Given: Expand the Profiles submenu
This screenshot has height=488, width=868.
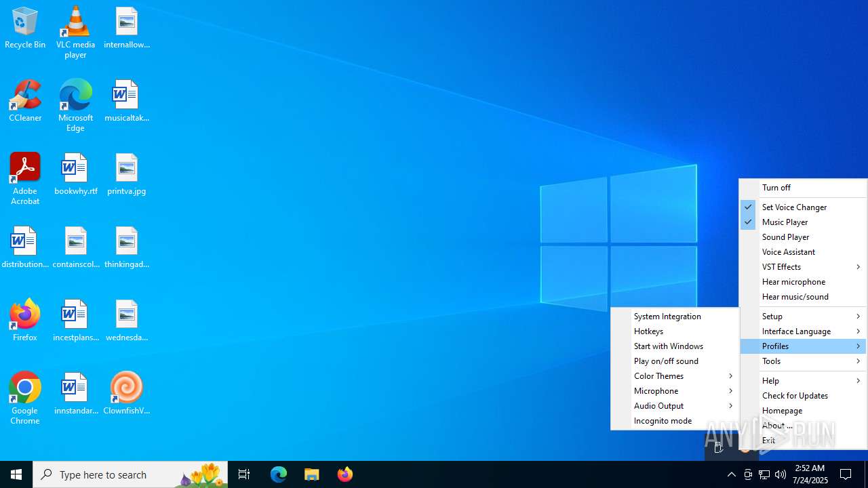Looking at the screenshot, I should 803,346.
